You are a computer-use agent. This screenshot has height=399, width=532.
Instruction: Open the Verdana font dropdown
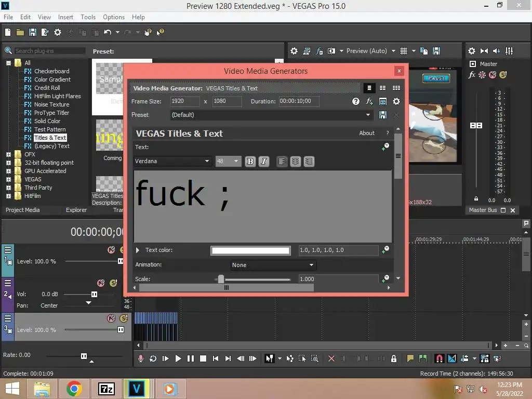click(x=172, y=161)
